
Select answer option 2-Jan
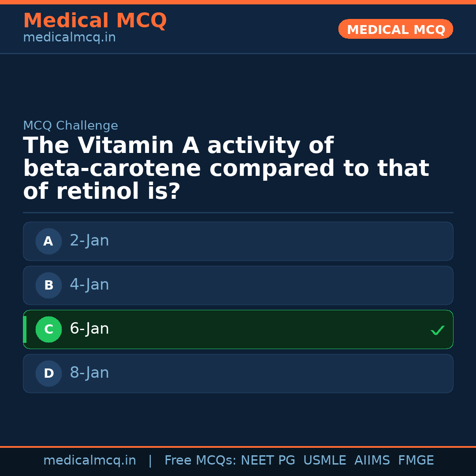pos(238,241)
